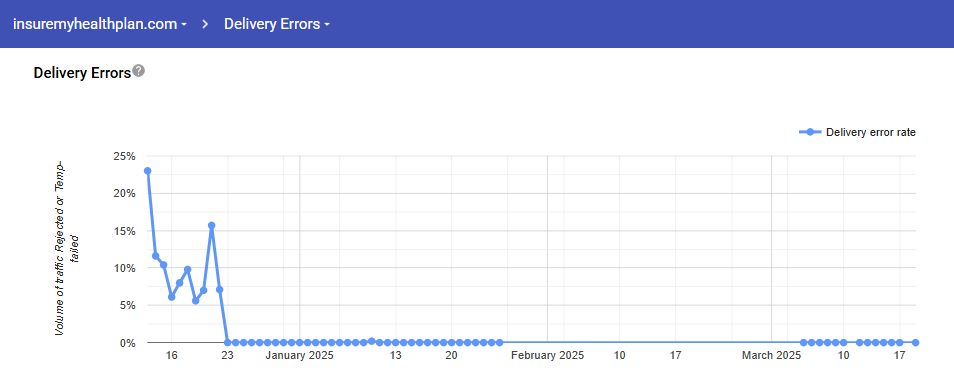954x390 pixels.
Task: Select the data point just below 12%
Action: coord(156,256)
